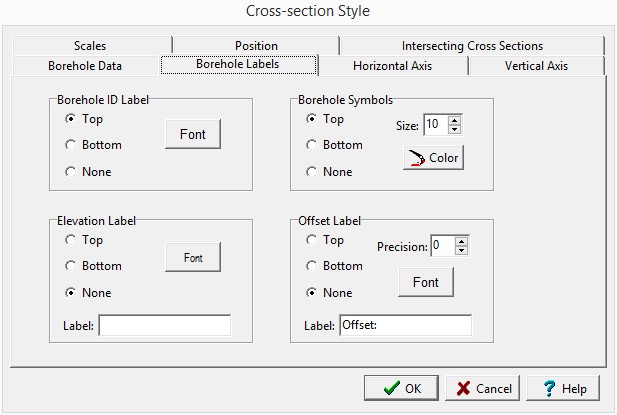Image resolution: width=617 pixels, height=415 pixels.
Task: Decrease Offset Label precision with down arrow
Action: pos(461,251)
